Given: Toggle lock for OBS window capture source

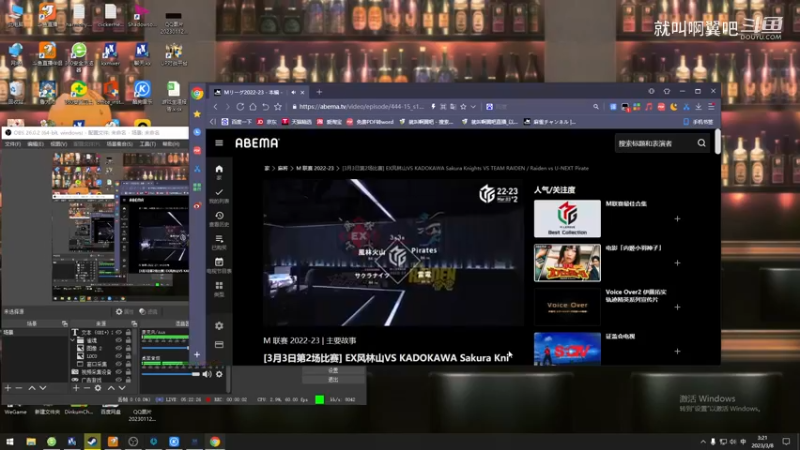Looking at the screenshot, I should pos(128,364).
